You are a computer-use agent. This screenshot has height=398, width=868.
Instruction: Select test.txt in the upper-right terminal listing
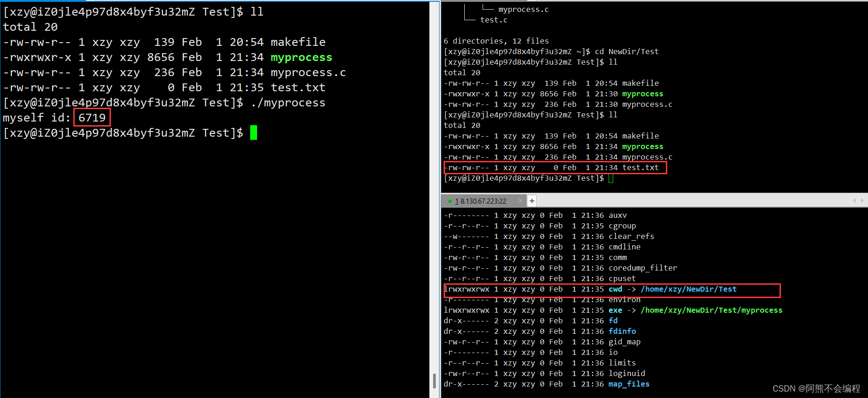click(640, 168)
